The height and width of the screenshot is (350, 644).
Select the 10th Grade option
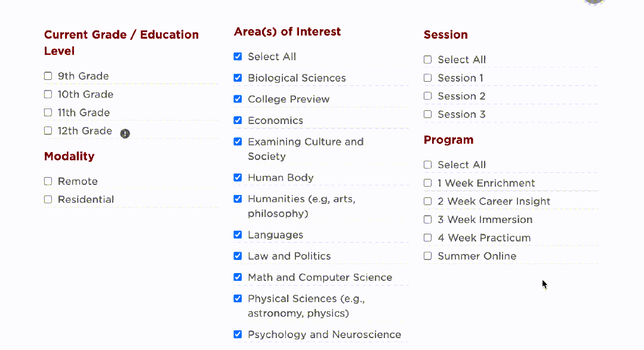(48, 94)
